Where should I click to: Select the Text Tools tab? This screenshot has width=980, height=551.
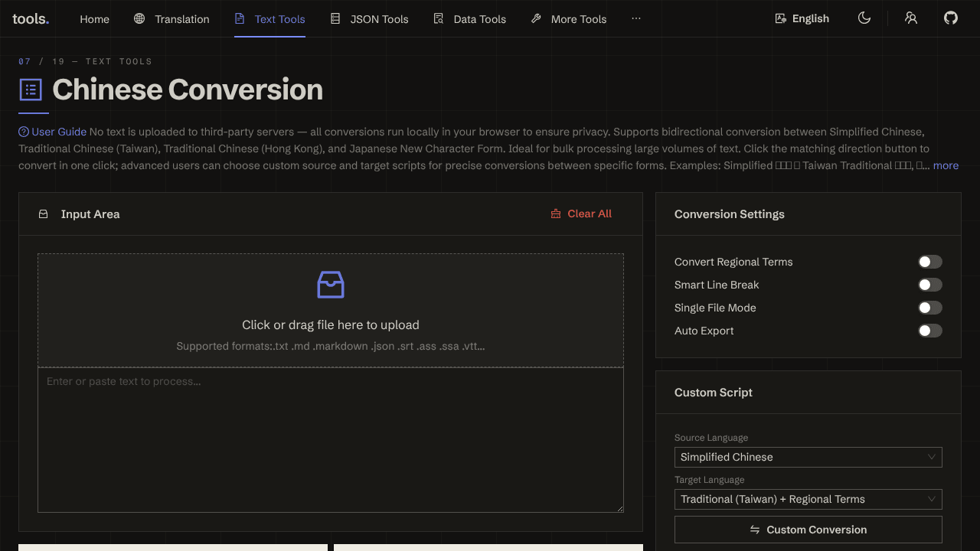269,19
